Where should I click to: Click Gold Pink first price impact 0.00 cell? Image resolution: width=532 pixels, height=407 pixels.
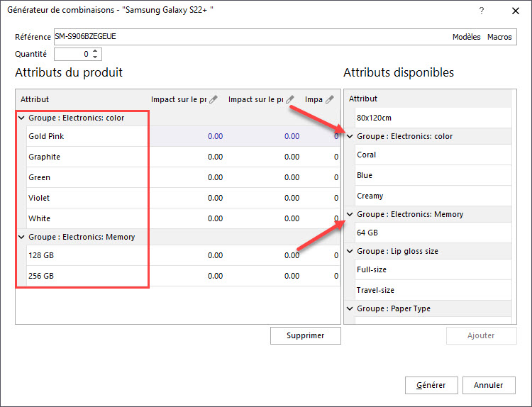215,136
